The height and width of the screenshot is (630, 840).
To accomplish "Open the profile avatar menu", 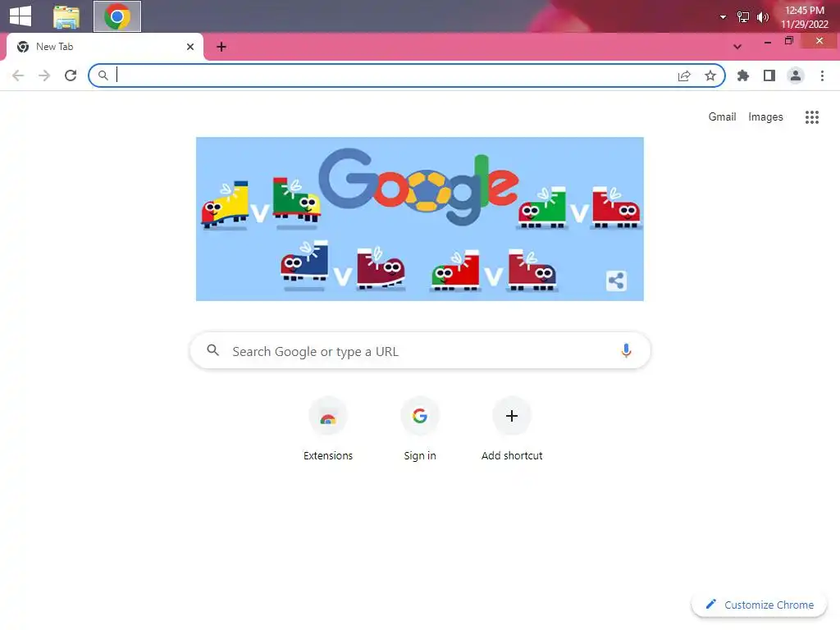I will pos(796,75).
